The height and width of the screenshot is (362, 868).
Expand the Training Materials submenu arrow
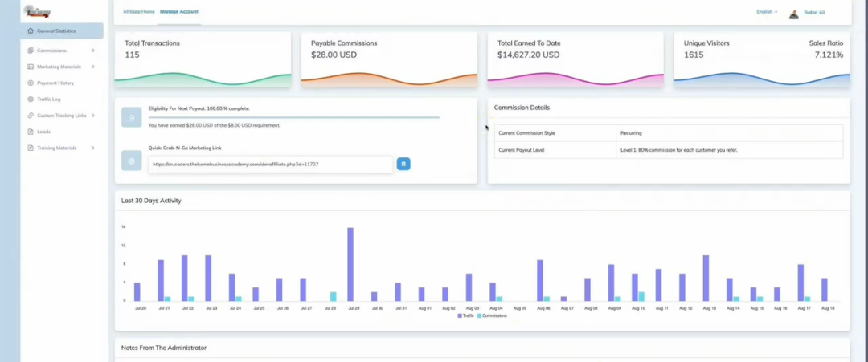pos(93,148)
